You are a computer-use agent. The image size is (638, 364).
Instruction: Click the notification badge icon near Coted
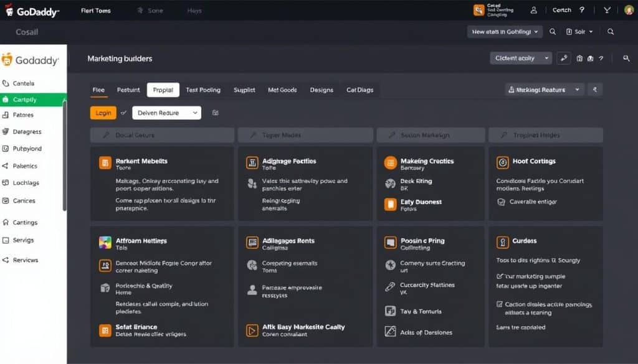pyautogui.click(x=479, y=10)
